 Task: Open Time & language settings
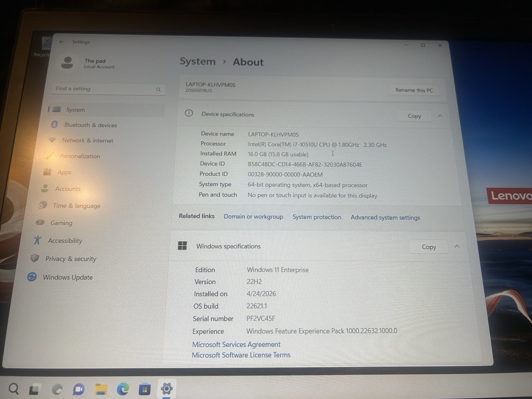(x=77, y=206)
